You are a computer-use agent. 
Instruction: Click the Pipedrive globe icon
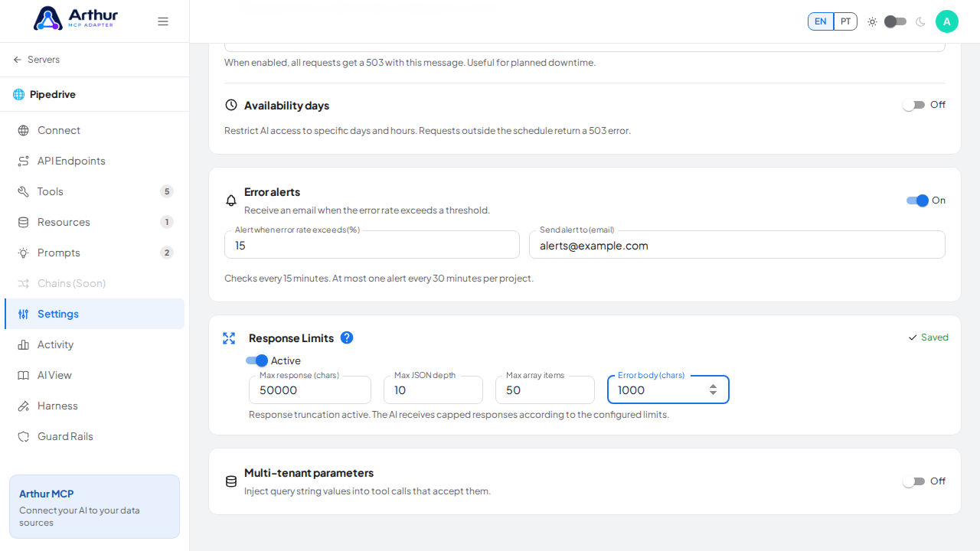click(x=19, y=94)
